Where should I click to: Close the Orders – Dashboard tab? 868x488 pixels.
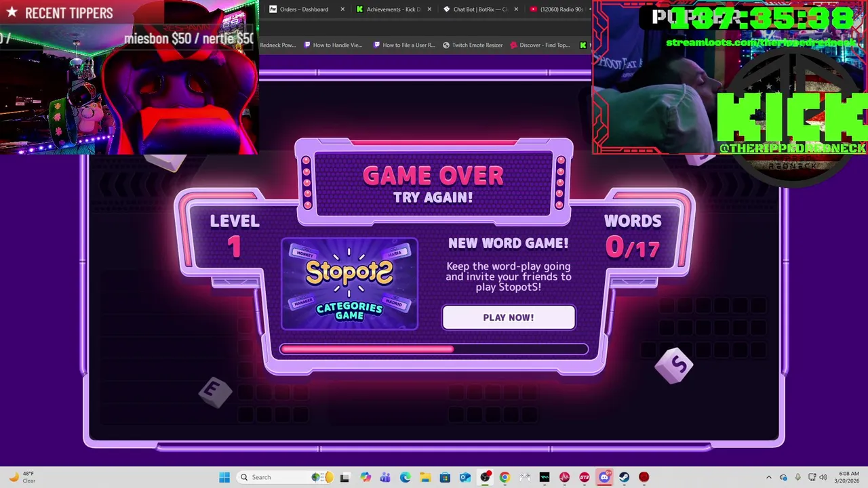(x=342, y=9)
